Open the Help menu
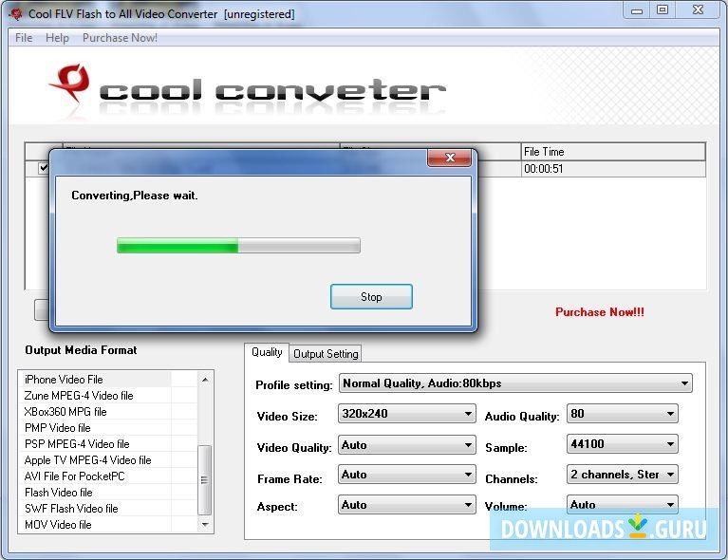 point(57,38)
